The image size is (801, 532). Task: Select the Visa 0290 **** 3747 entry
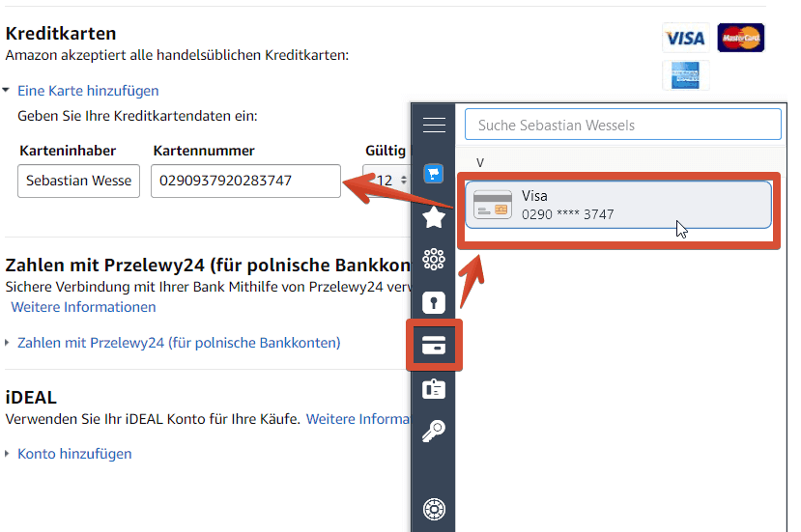(x=618, y=205)
